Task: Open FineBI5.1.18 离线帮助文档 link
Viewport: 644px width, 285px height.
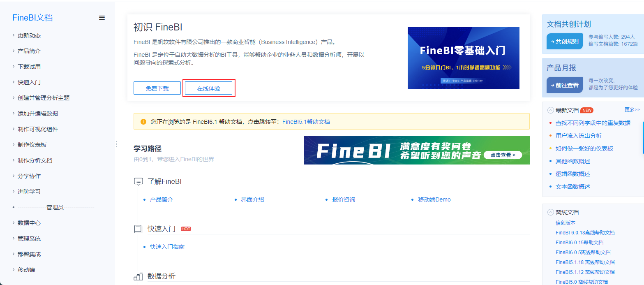Action: 585,262
